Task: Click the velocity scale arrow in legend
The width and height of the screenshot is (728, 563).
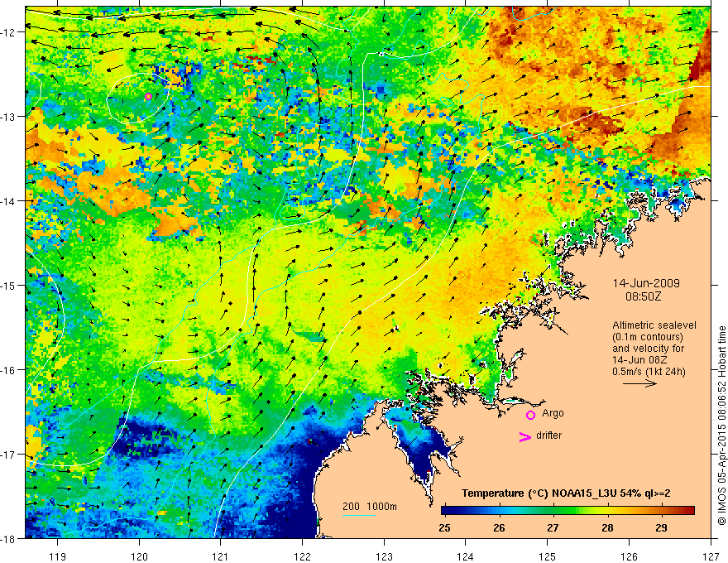Action: point(639,383)
